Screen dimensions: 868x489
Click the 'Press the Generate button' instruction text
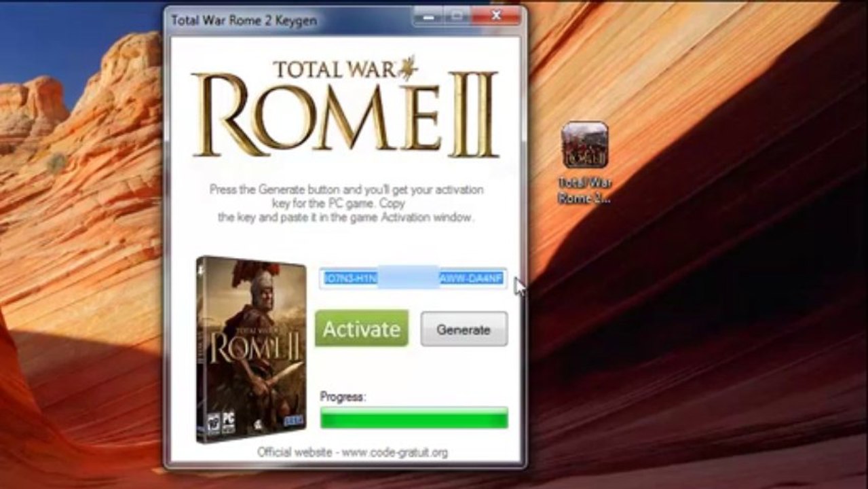(346, 204)
